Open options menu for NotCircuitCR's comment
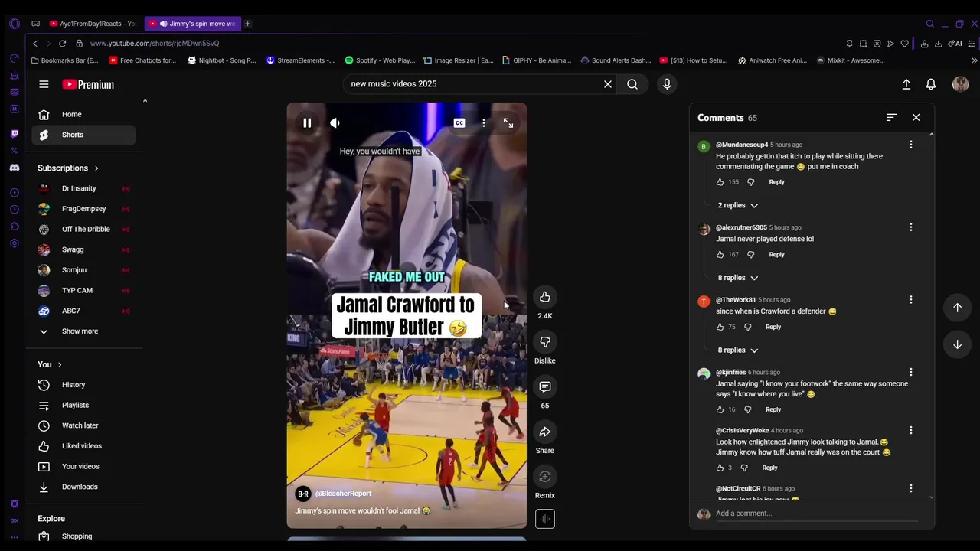 (x=910, y=488)
